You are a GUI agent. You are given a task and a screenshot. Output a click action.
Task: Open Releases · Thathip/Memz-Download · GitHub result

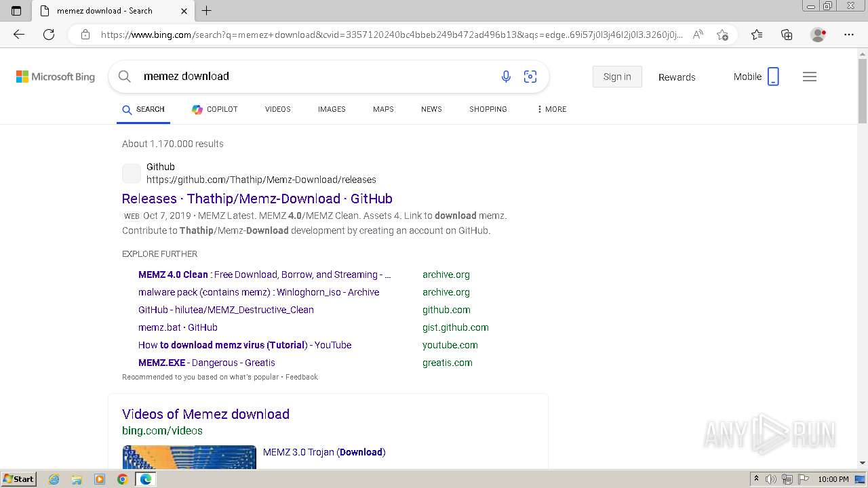coord(257,199)
